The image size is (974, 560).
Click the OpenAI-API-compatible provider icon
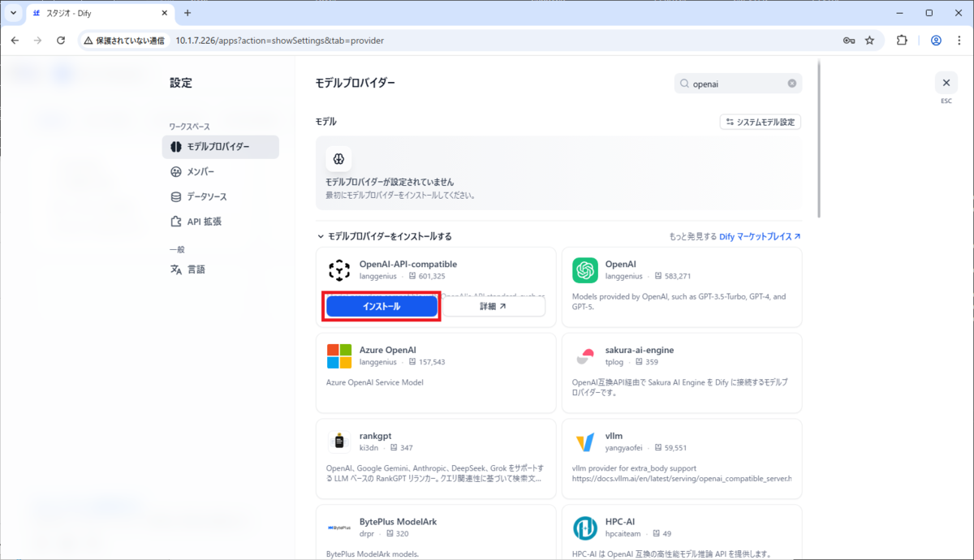click(338, 270)
